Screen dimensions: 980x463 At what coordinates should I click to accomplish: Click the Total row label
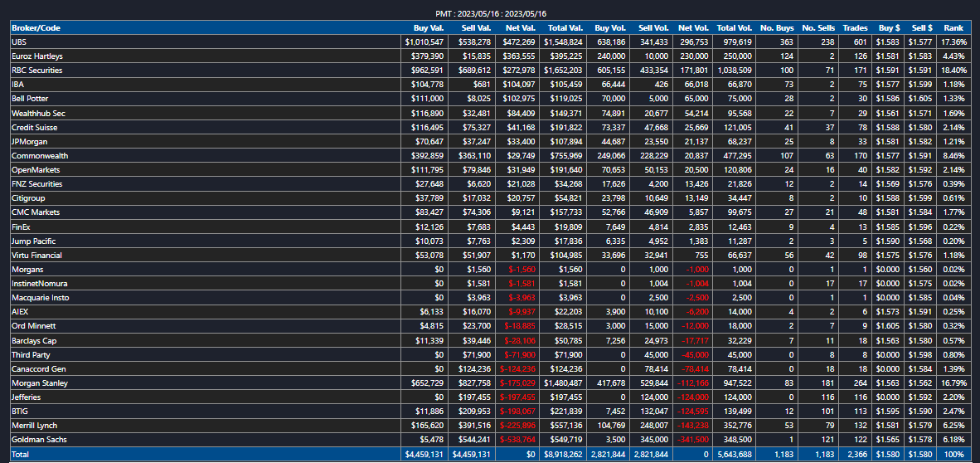20,454
